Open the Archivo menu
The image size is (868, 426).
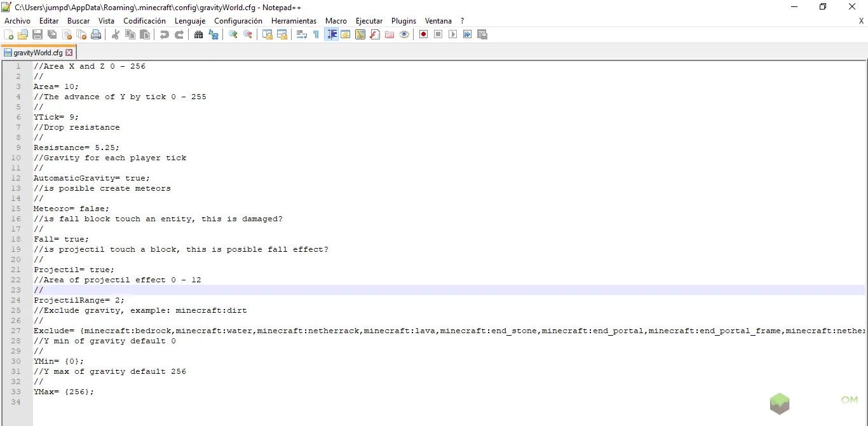point(17,21)
